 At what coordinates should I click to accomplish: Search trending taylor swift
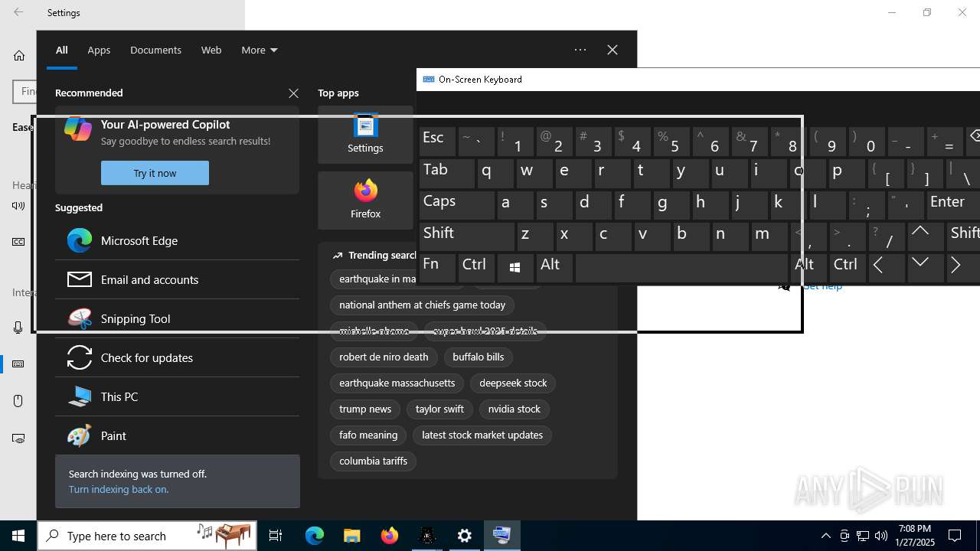pos(439,409)
